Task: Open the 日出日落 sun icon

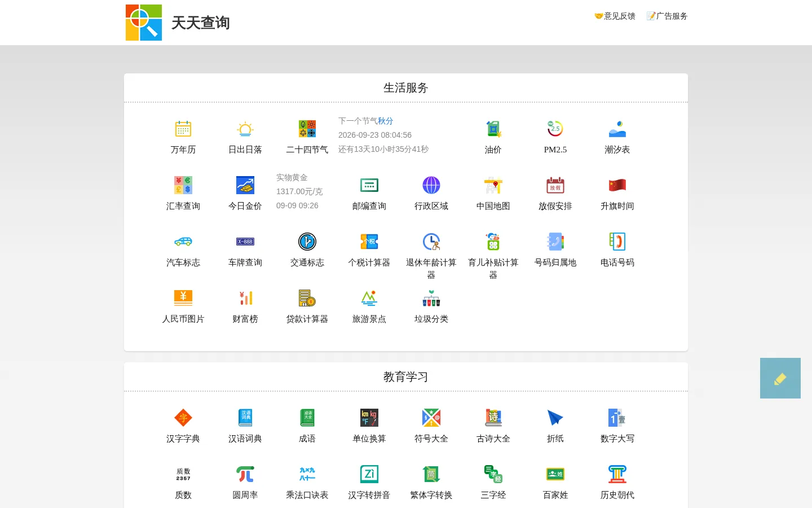Action: 245,129
